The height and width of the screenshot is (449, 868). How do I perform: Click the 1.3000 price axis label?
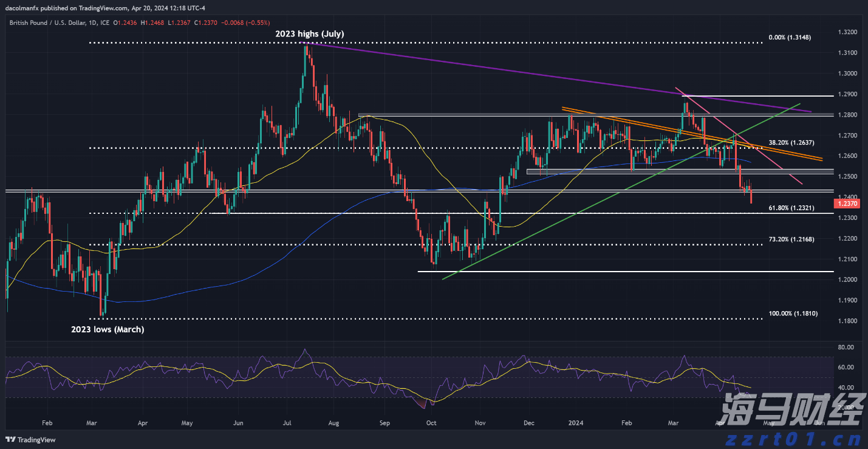pos(847,74)
